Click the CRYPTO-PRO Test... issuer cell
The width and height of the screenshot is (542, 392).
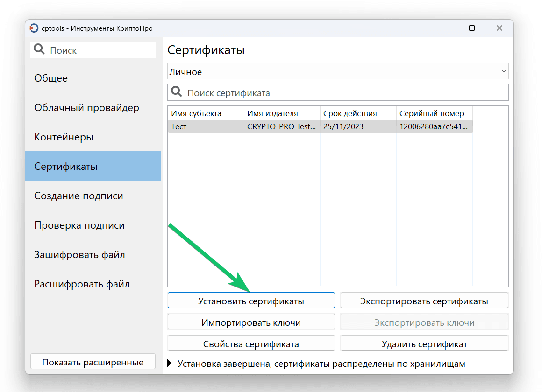(282, 126)
